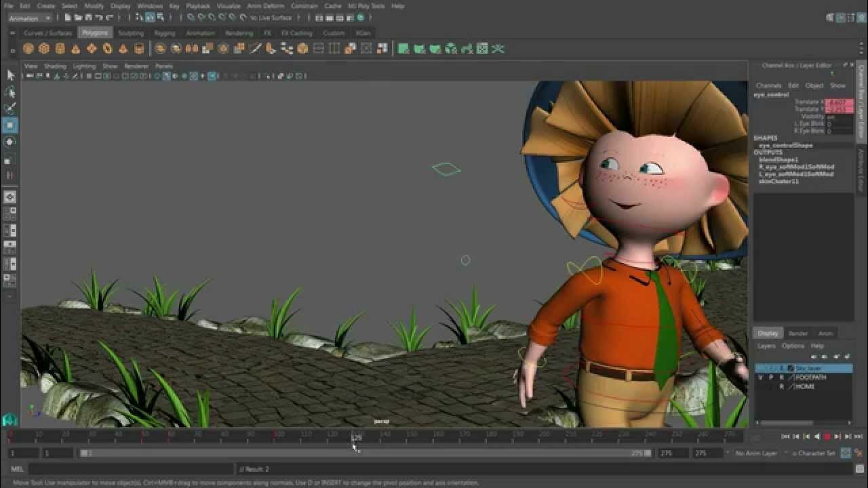Select the Select tool arrow in the toolbox
The width and height of the screenshot is (868, 488).
10,75
